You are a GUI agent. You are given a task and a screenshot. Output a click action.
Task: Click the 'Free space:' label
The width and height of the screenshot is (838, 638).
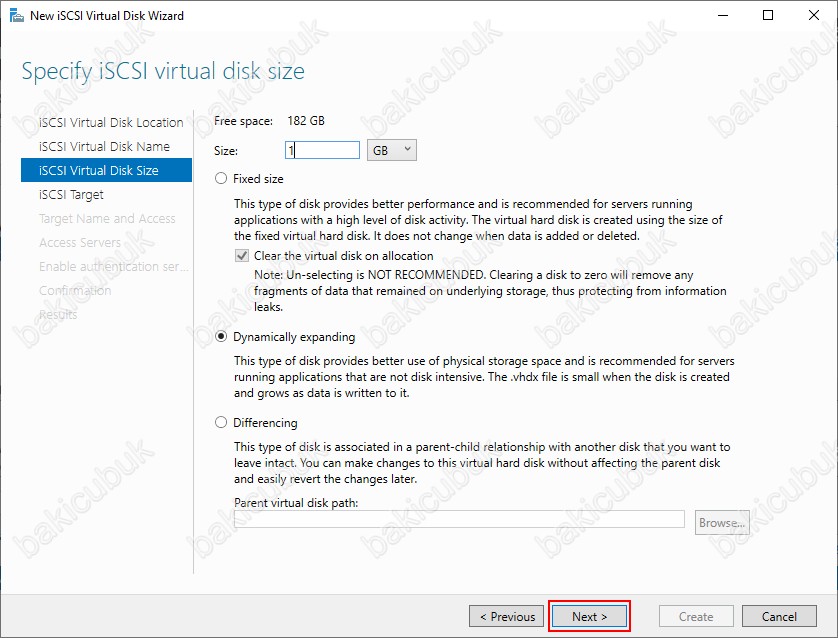[243, 121]
